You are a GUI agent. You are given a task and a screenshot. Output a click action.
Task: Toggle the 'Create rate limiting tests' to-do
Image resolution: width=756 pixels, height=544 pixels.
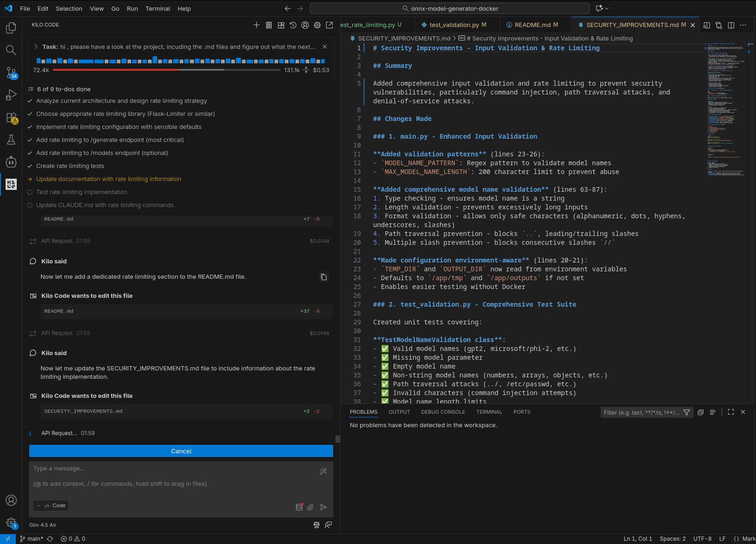30,166
